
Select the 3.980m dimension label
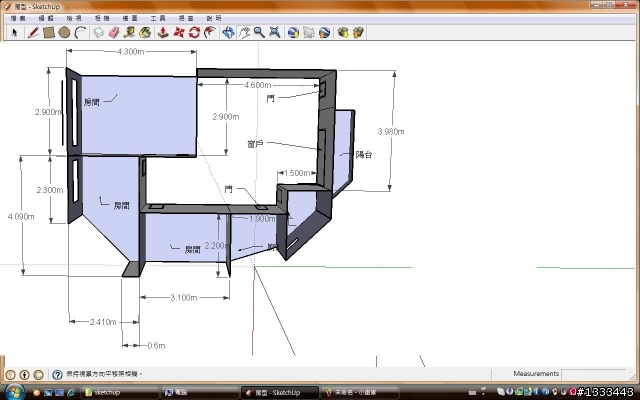[x=391, y=131]
